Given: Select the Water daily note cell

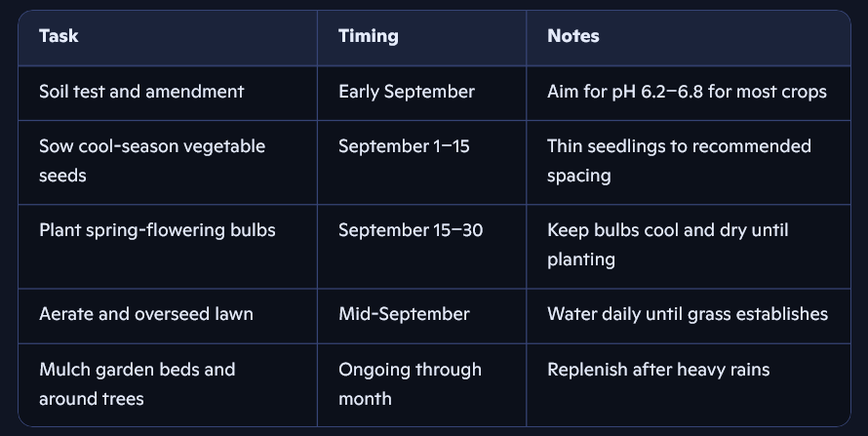Looking at the screenshot, I should [x=689, y=316].
